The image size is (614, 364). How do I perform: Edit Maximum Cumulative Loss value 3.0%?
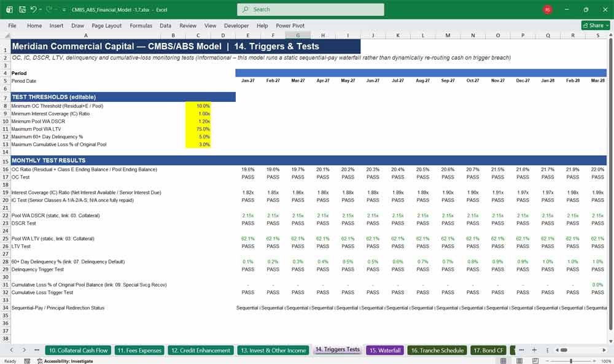198,144
